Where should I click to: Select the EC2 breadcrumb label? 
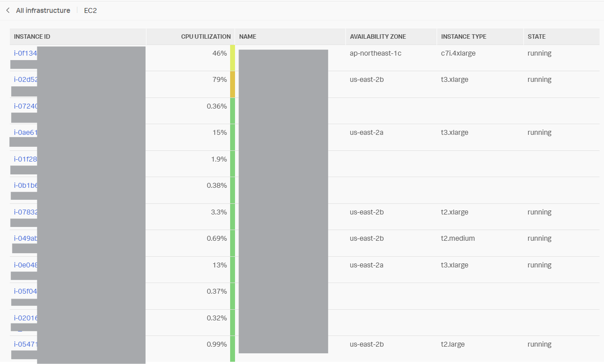(90, 10)
